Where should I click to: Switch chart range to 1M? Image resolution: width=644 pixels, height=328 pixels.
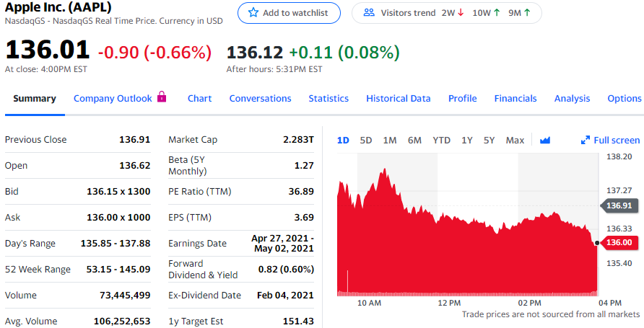(x=390, y=140)
